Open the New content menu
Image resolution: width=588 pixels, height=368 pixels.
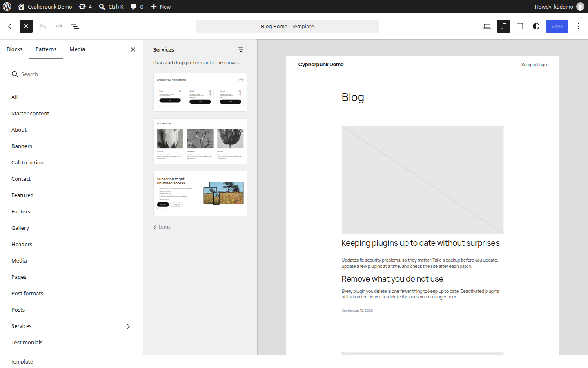[x=161, y=7]
